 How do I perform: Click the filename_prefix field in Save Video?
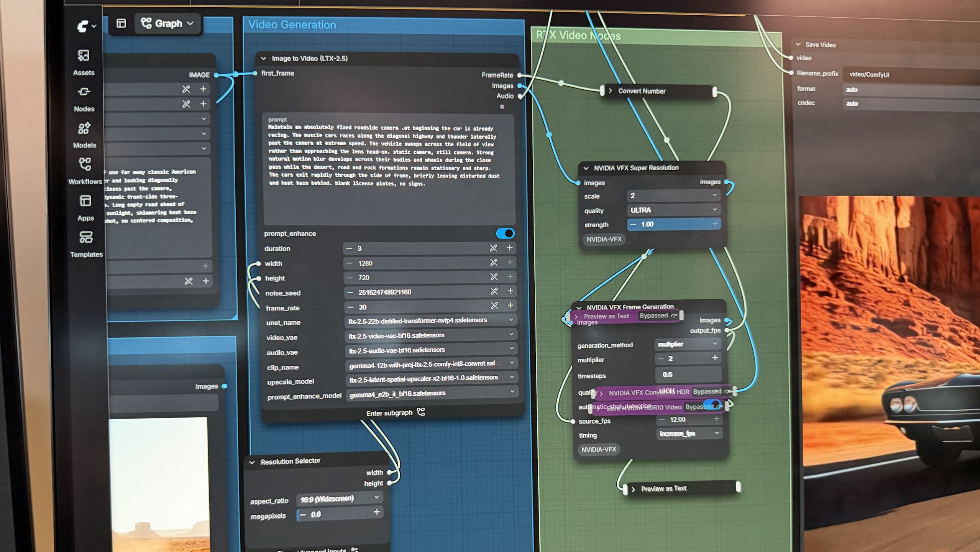(x=911, y=74)
